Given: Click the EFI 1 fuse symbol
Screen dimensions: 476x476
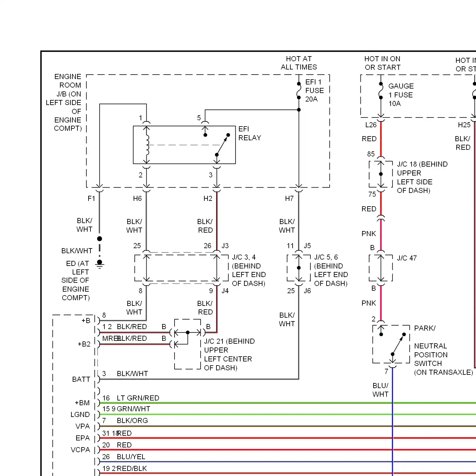Looking at the screenshot, I should pyautogui.click(x=299, y=91).
